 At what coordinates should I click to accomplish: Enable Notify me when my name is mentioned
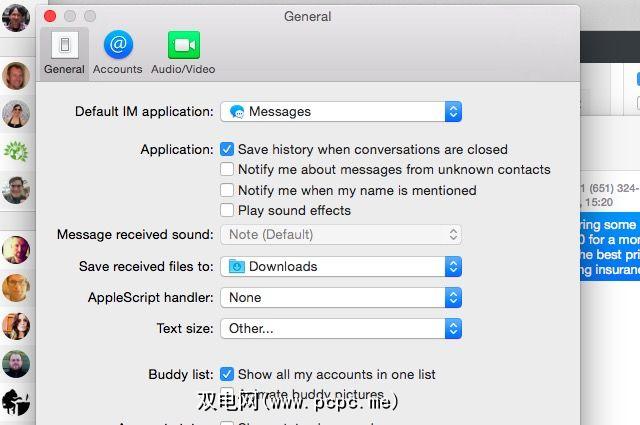click(x=227, y=190)
